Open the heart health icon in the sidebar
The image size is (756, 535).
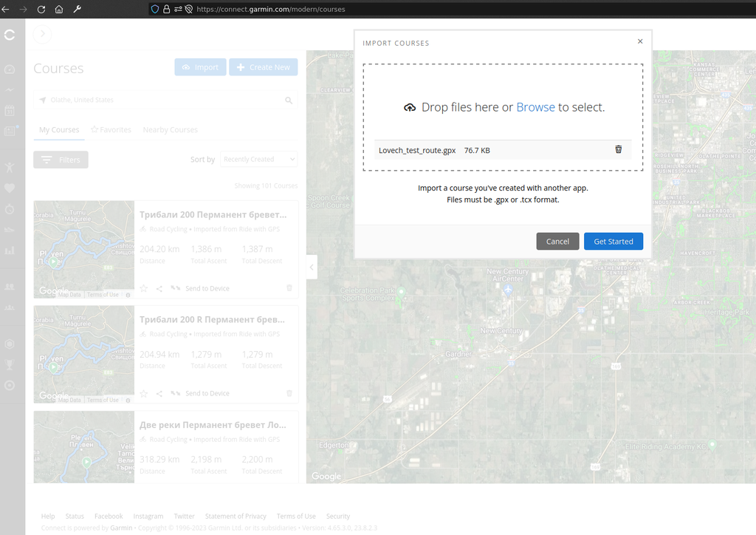pyautogui.click(x=10, y=188)
